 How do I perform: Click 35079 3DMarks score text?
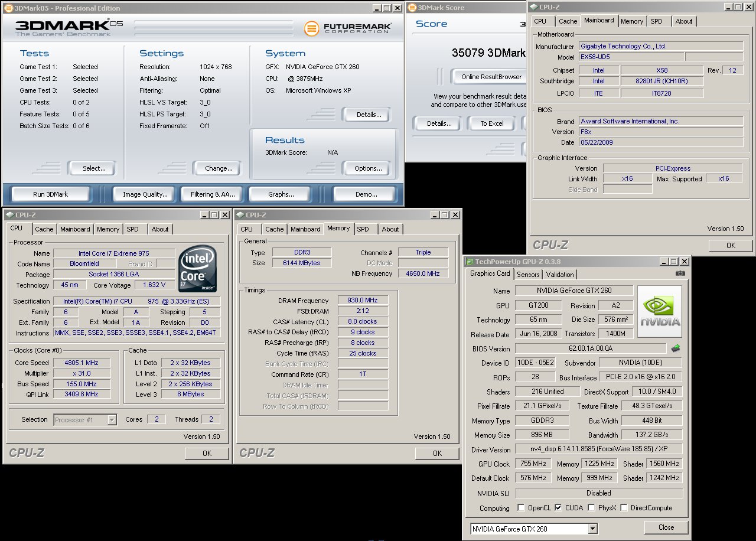tap(488, 53)
